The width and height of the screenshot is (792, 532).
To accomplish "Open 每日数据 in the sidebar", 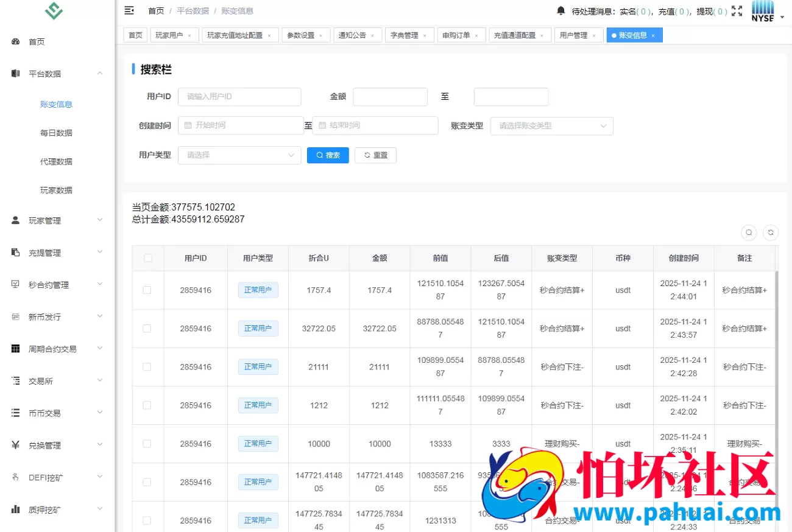I will pyautogui.click(x=56, y=133).
